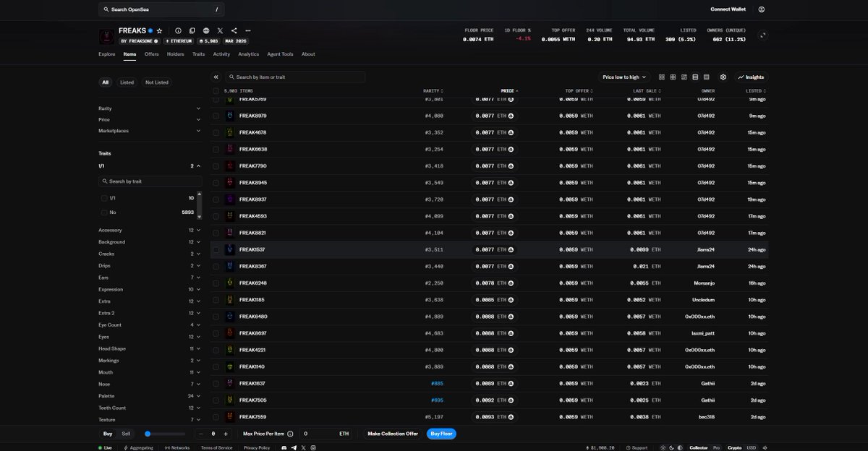868x451 pixels.
Task: Tick the checkbox for FREAK1537
Action: (216, 249)
